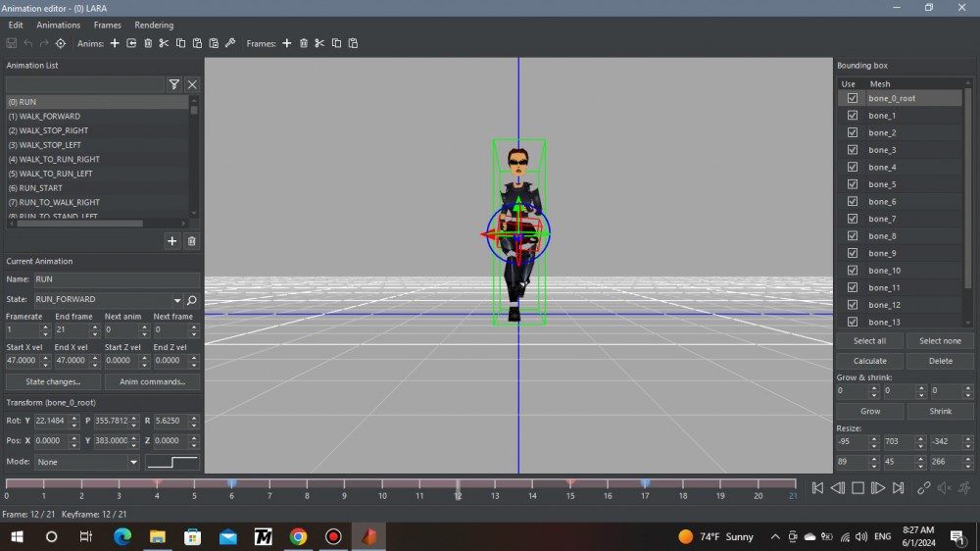Uncheck Use checkbox for bone_3

[853, 150]
